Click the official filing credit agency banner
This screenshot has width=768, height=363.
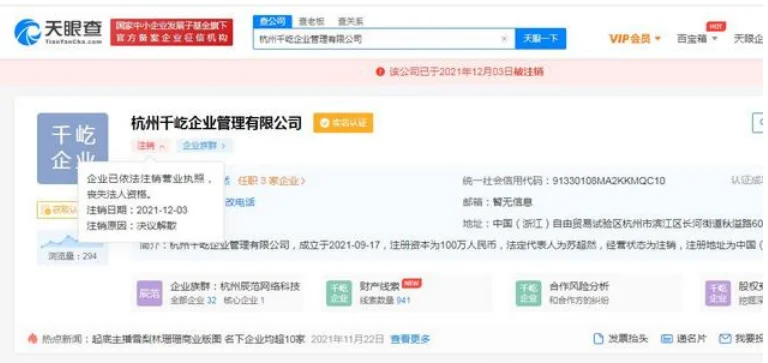[x=171, y=32]
